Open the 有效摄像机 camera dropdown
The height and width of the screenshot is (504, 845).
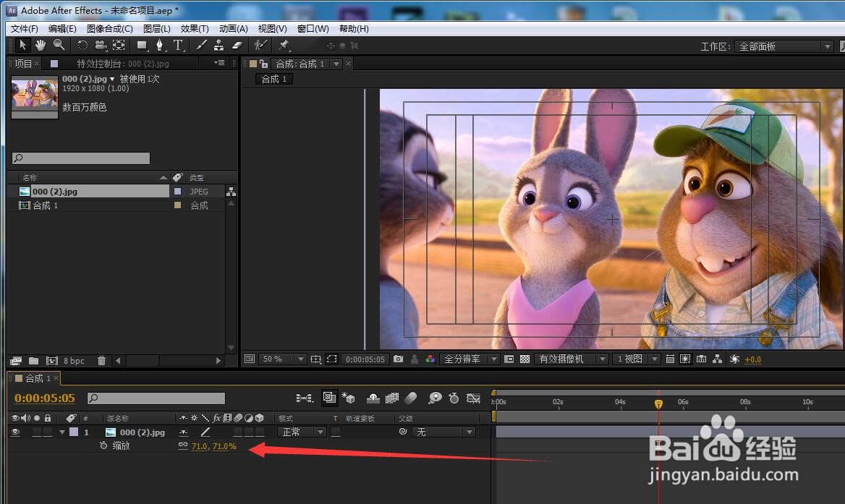pyautogui.click(x=572, y=359)
